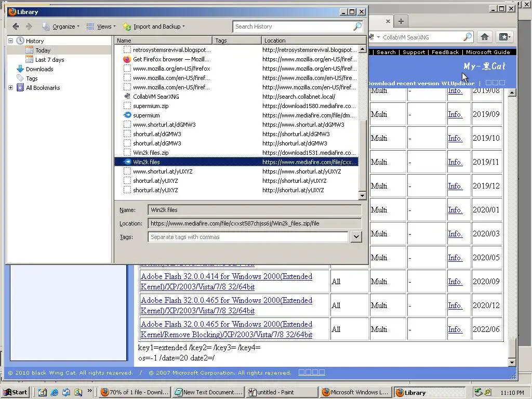Select supermium.zip history entry
The width and height of the screenshot is (532, 399).
236,106
